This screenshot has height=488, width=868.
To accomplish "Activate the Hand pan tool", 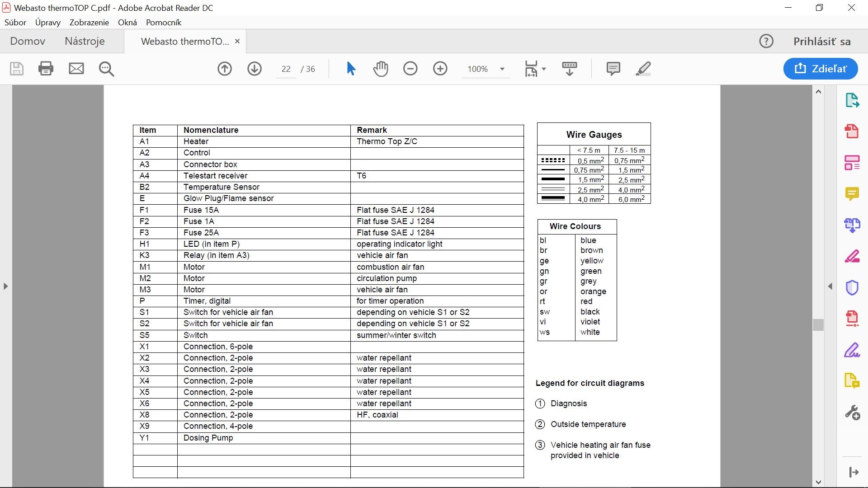I will click(381, 69).
